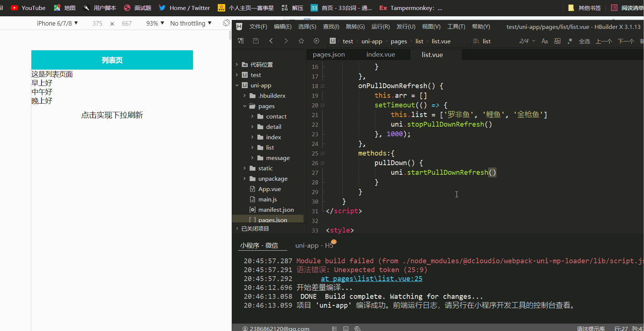Toggle match case Aa option
Screen dimensions: 644x331
[545, 41]
